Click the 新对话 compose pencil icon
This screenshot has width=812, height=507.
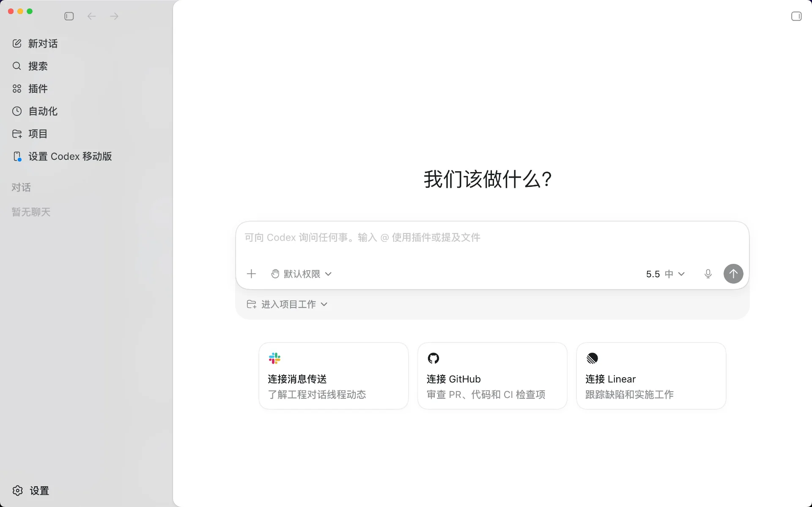point(17,44)
